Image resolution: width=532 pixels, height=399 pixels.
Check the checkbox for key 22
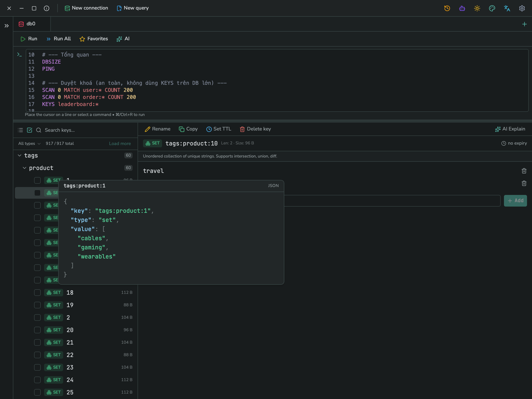point(37,355)
